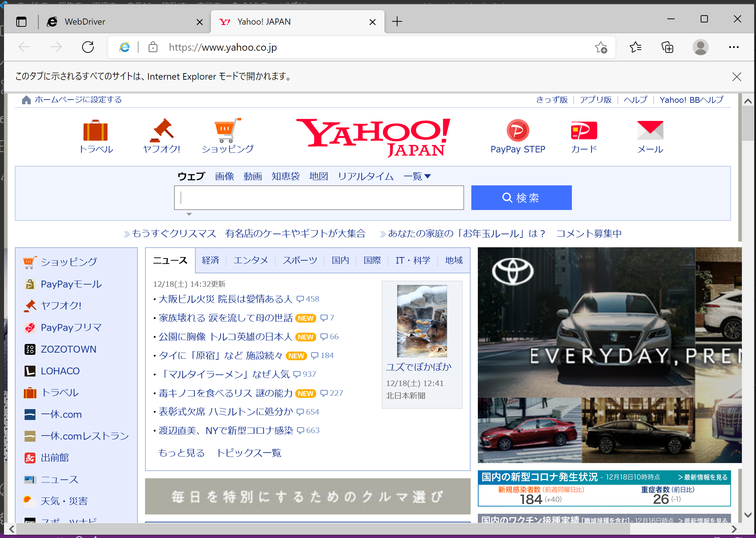Expand the 一覧 search category dropdown
The width and height of the screenshot is (756, 538).
pyautogui.click(x=417, y=176)
